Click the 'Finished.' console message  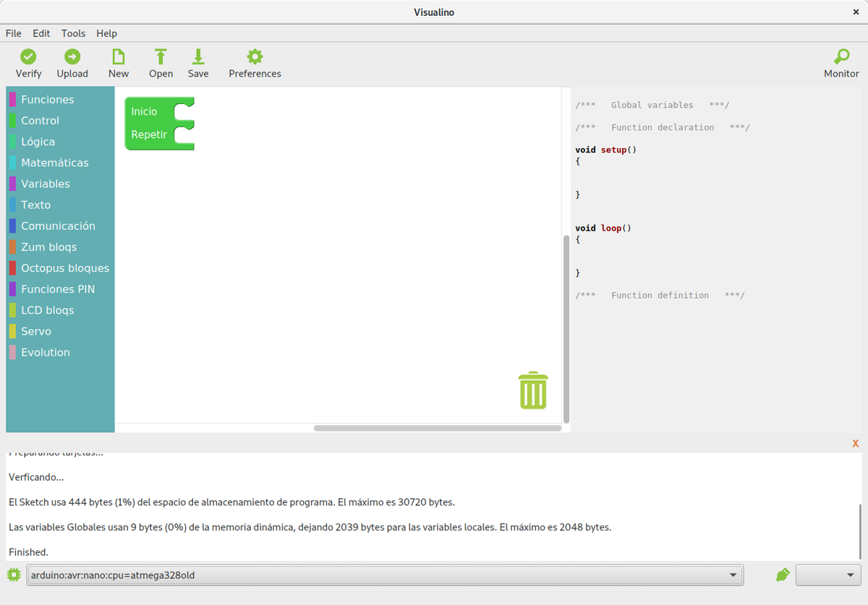(x=28, y=552)
